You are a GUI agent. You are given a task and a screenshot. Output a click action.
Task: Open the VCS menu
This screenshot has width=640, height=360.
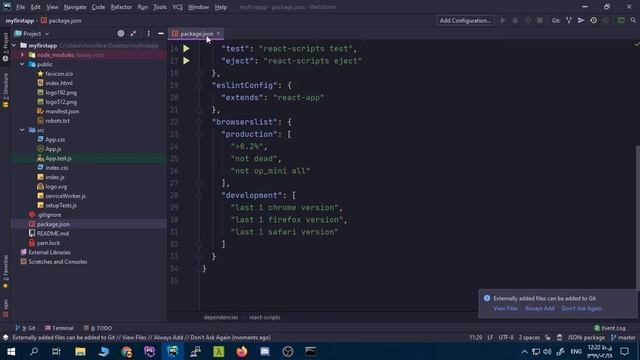[x=178, y=7]
